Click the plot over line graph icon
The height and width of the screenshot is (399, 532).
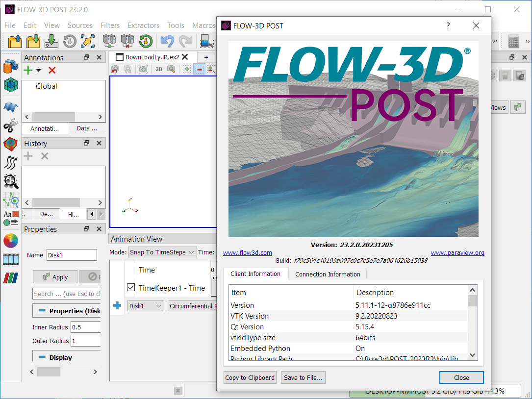10,200
